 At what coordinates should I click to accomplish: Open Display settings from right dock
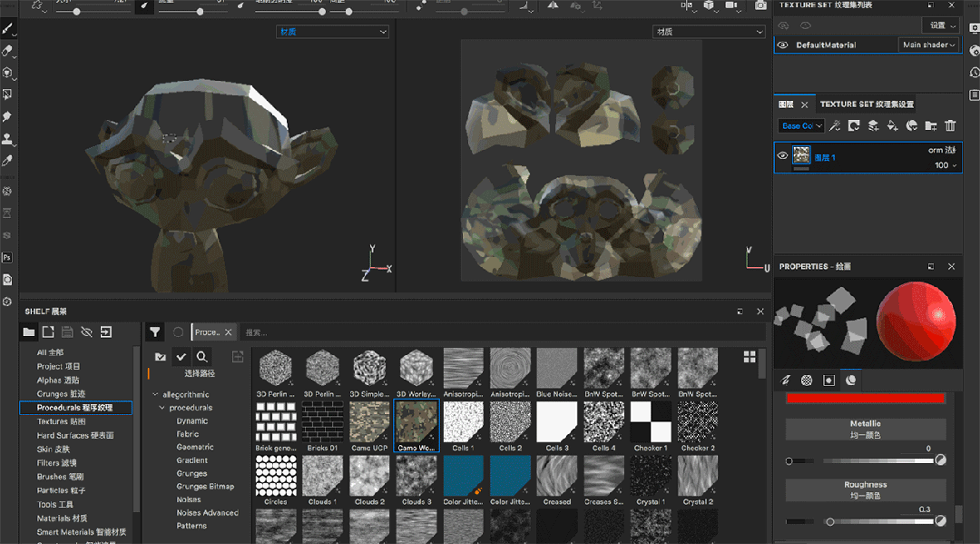pos(974,28)
